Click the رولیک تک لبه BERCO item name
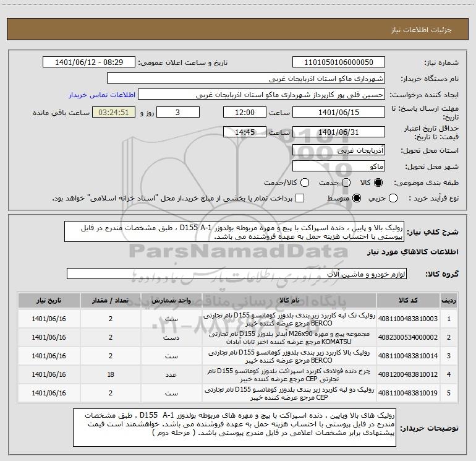The width and height of the screenshot is (476, 461). pos(289,319)
